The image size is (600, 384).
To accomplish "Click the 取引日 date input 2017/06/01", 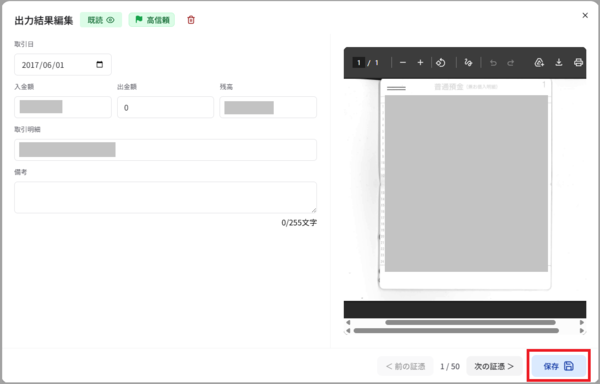I will click(x=63, y=65).
